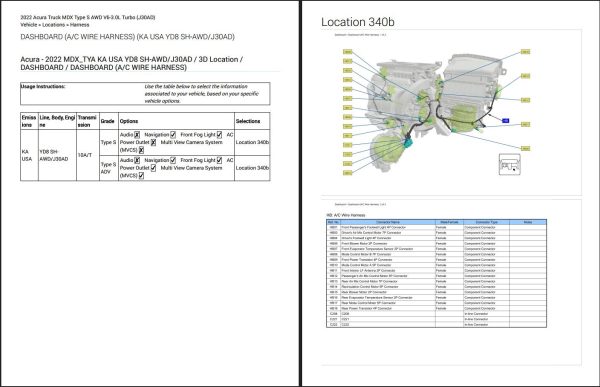This screenshot has height=387, width=600.
Task: Toggle MVCS checkbox in Type S ADV row
Action: 141,176
